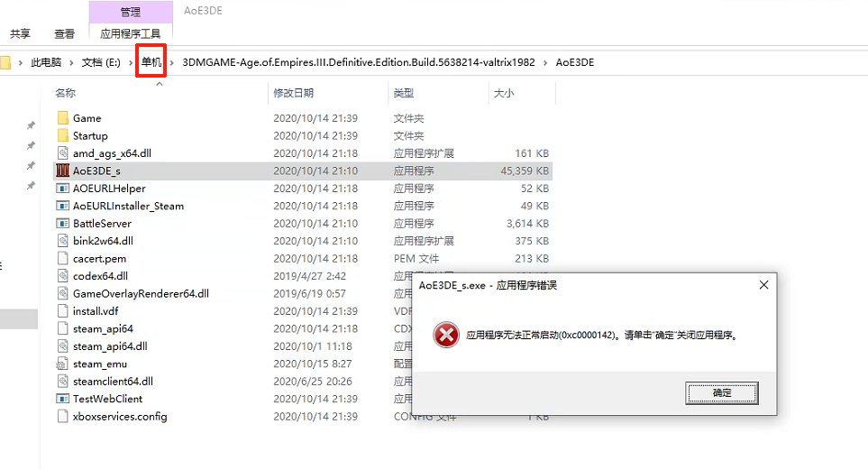Switch to the 共享 ribbon tab
Screen dimensions: 868x470
pos(20,33)
